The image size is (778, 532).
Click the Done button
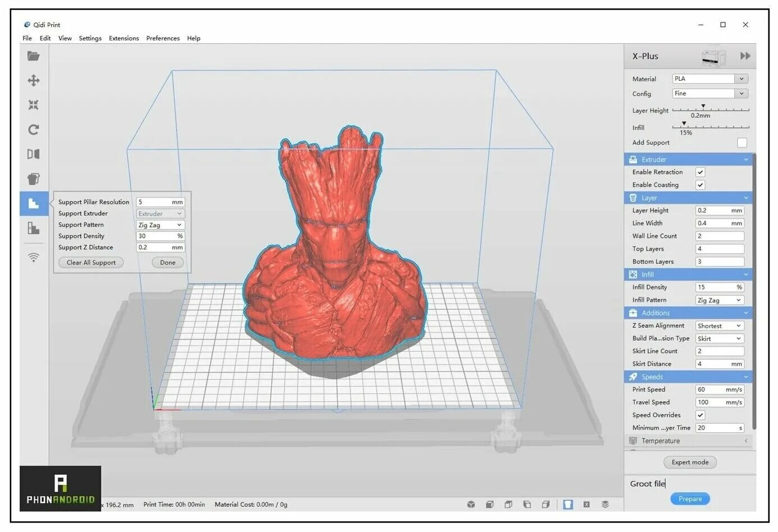point(168,263)
